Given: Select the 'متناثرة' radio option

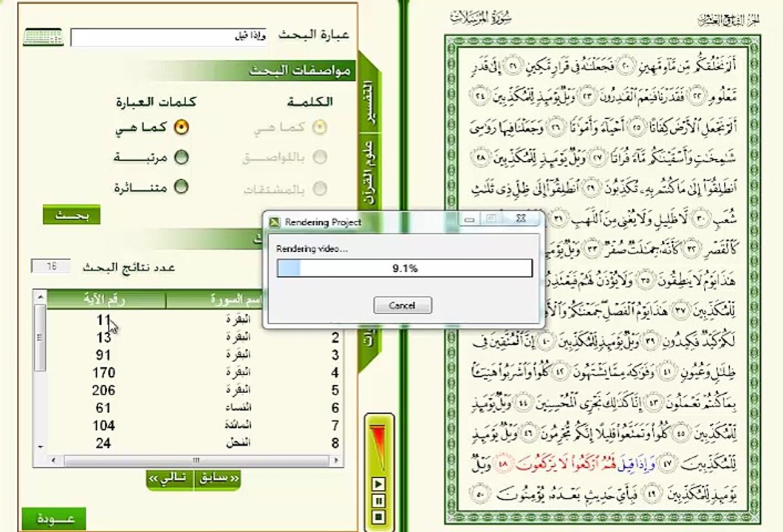Looking at the screenshot, I should click(x=181, y=188).
